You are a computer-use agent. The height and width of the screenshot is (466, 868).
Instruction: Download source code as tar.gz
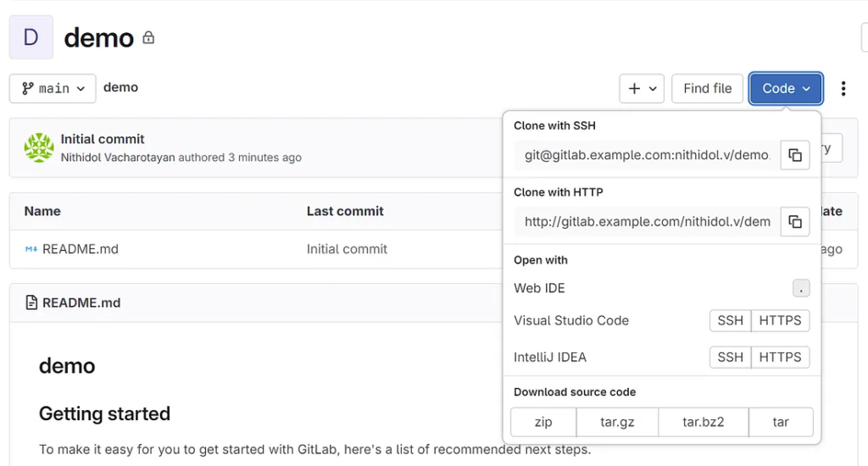pos(617,422)
